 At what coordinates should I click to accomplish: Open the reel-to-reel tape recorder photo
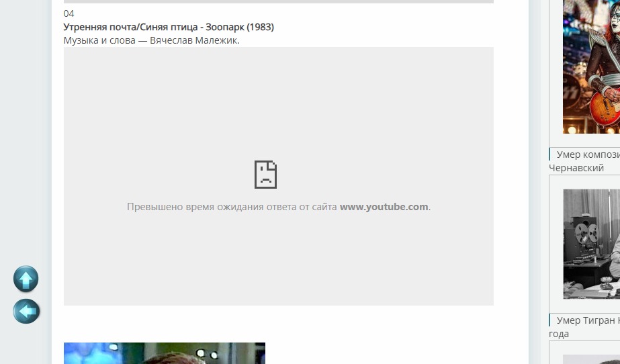[x=591, y=243]
